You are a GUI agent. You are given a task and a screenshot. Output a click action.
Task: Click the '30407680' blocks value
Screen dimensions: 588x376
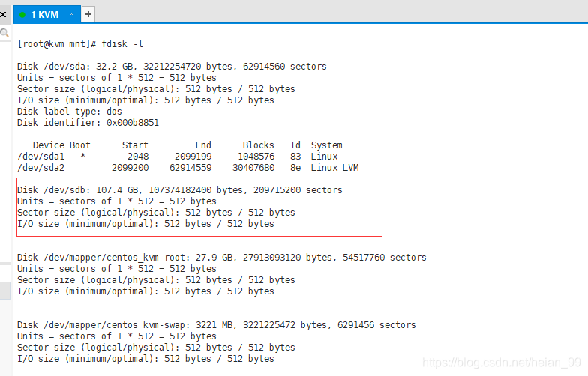[x=253, y=168]
